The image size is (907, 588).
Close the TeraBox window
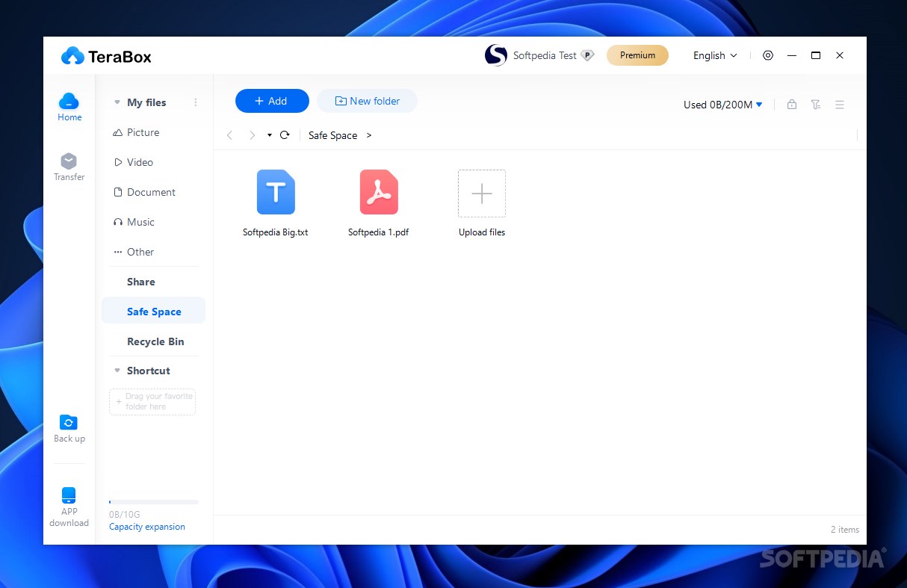840,55
